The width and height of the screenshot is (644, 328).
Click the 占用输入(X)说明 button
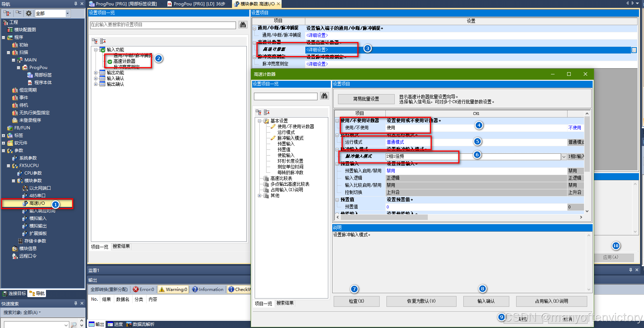(x=552, y=301)
